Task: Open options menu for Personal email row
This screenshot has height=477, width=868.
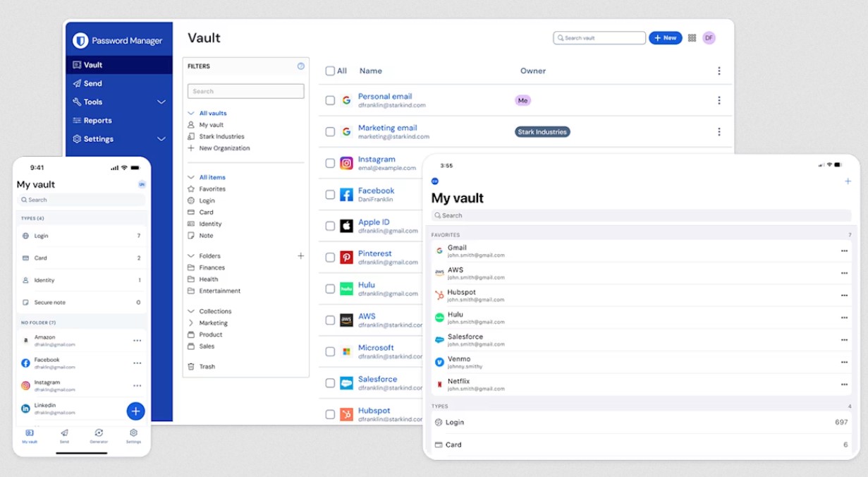Action: click(x=719, y=100)
